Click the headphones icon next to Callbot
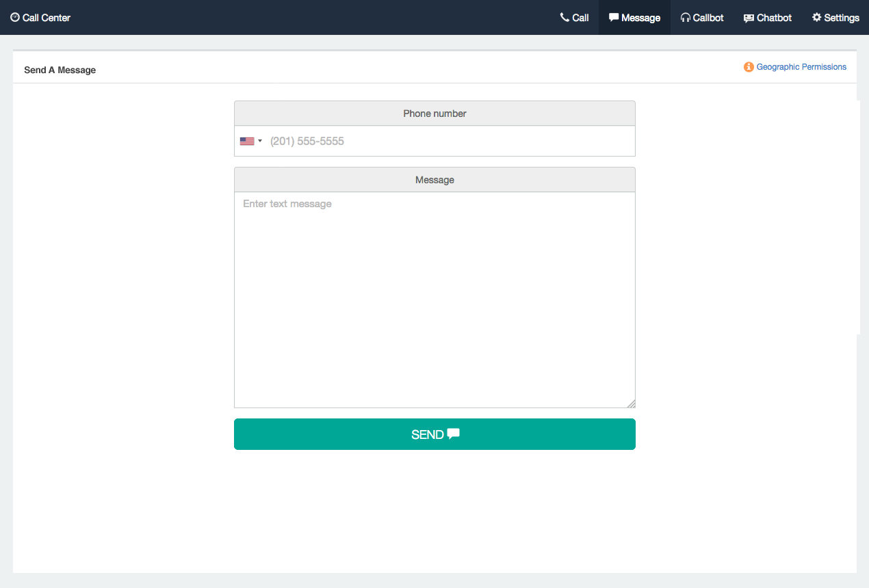Screen dimensions: 869x588 tap(684, 17)
